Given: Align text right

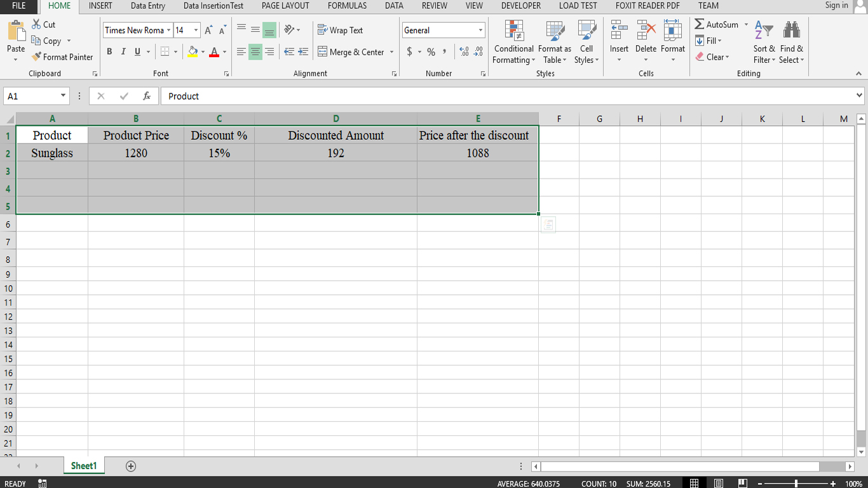Looking at the screenshot, I should tap(269, 52).
